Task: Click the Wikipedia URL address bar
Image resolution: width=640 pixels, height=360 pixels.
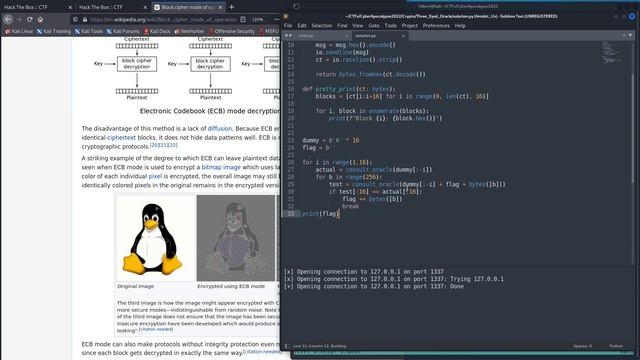Action: point(163,19)
